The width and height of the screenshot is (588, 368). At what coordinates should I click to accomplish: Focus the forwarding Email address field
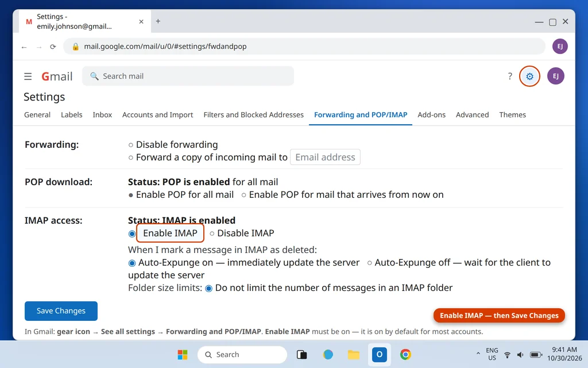(325, 157)
